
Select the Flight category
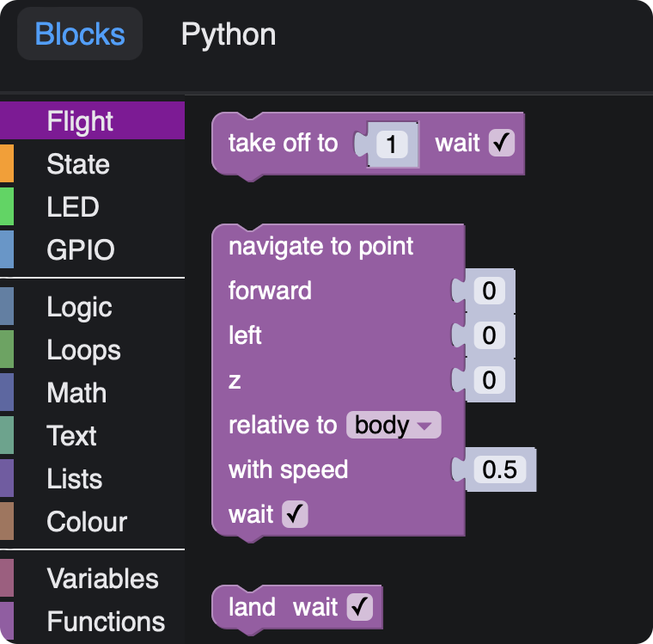[x=80, y=121]
